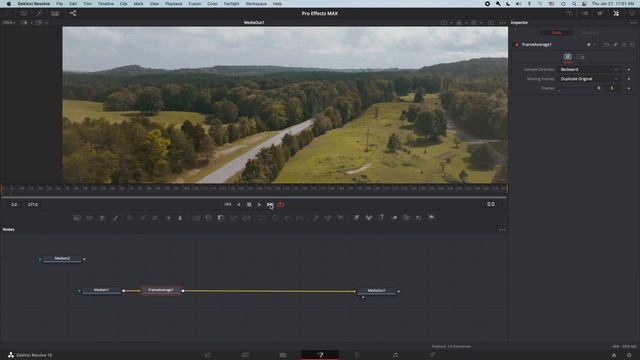Add a Text 3D node
This screenshot has height=360, width=640.
tap(381, 218)
